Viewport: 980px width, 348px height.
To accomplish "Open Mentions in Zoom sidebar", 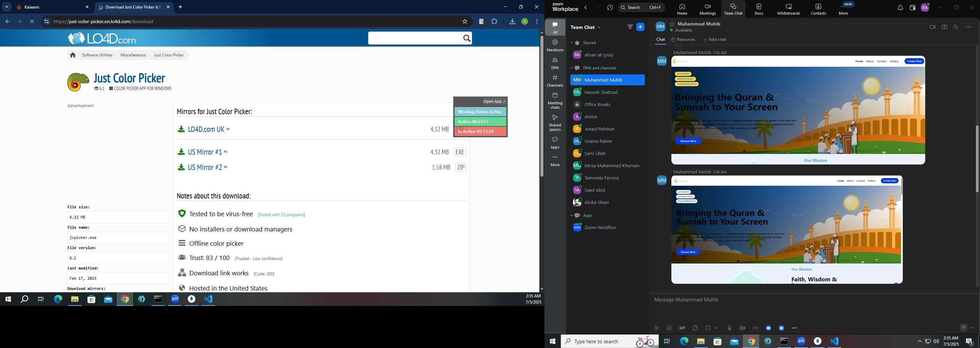I will [555, 45].
